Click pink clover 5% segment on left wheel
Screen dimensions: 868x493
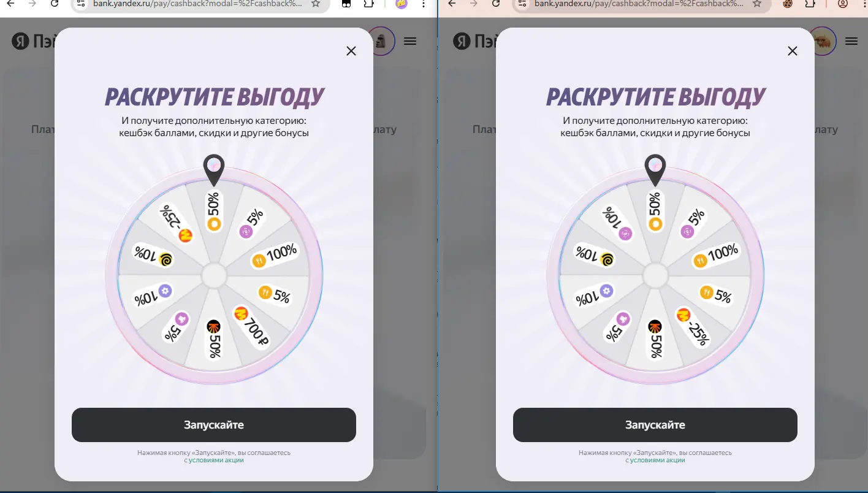(x=175, y=327)
